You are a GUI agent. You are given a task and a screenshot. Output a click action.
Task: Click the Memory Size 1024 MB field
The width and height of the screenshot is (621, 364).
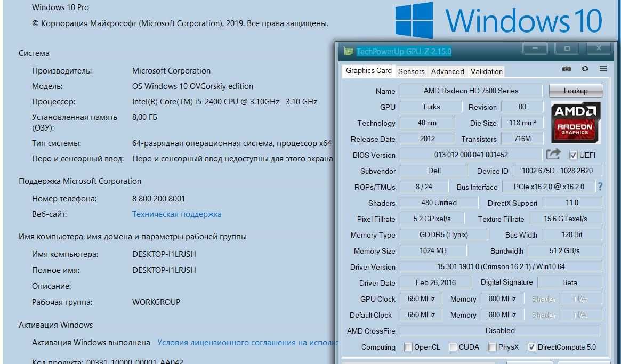[x=433, y=250]
